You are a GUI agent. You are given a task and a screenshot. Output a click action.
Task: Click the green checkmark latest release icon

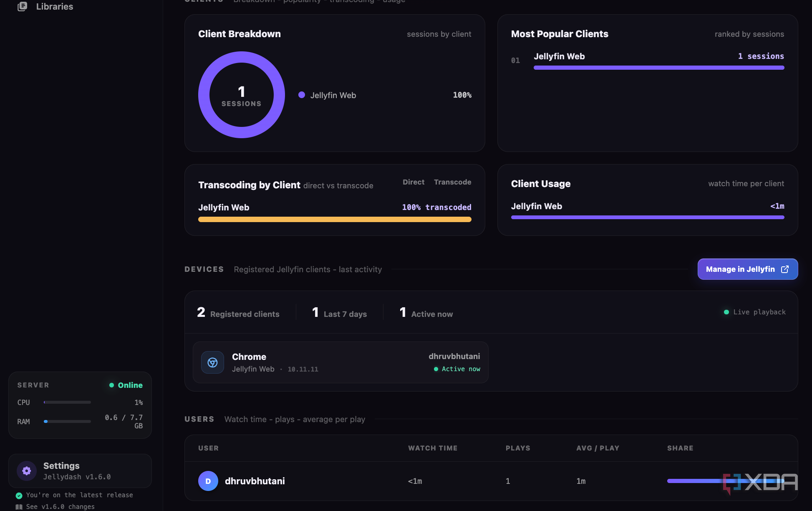click(19, 496)
